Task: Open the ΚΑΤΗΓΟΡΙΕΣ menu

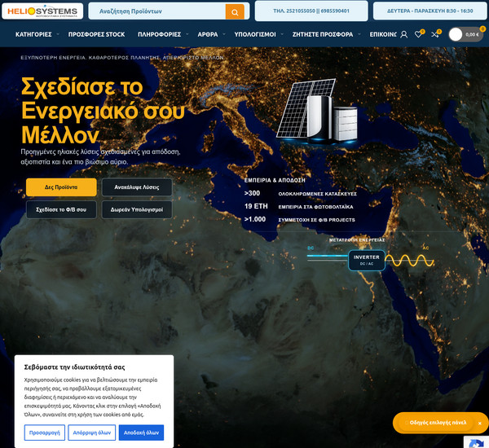Action: 33,34
